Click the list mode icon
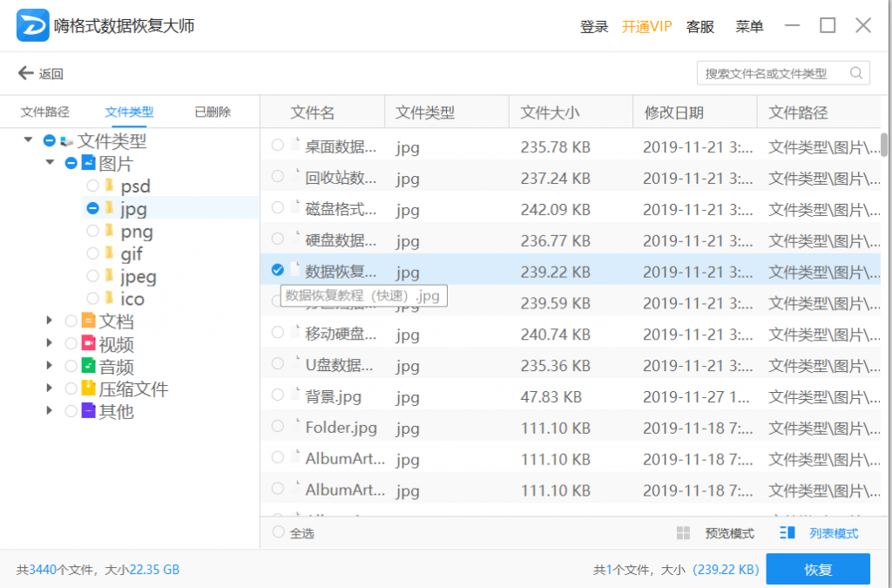 (787, 533)
